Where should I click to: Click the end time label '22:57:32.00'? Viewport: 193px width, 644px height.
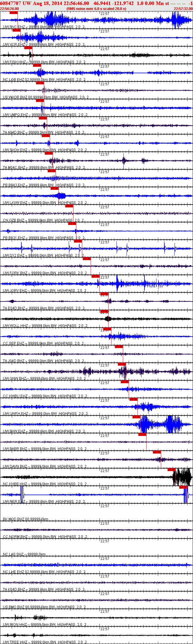183,9
